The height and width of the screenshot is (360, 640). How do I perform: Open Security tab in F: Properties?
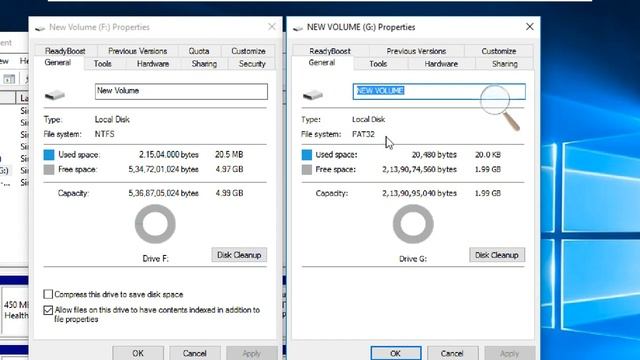pyautogui.click(x=252, y=64)
